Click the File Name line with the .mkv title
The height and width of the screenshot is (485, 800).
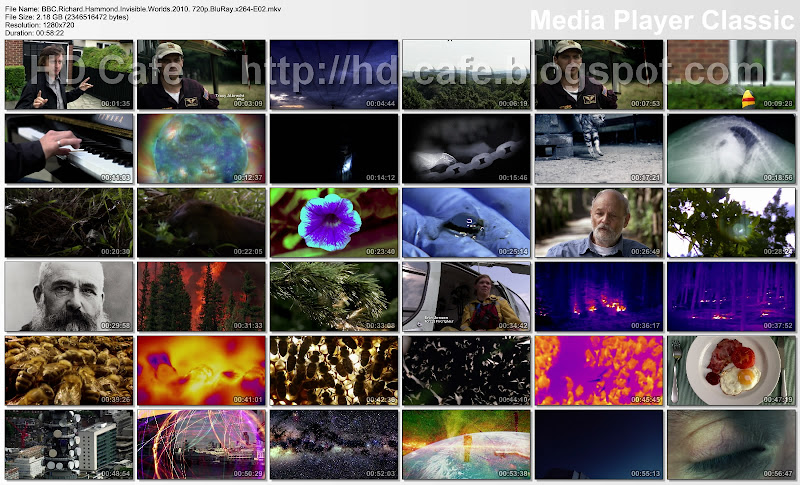click(143, 9)
